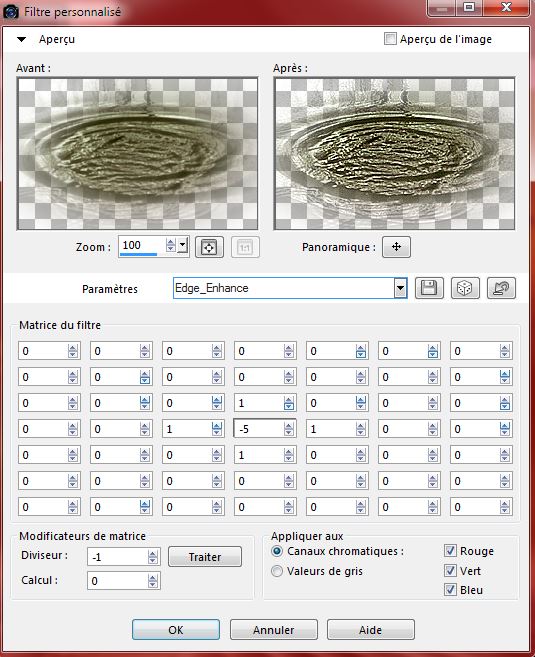Click the Panoramique navigate cross-arrow button
This screenshot has height=657, width=535.
point(396,247)
